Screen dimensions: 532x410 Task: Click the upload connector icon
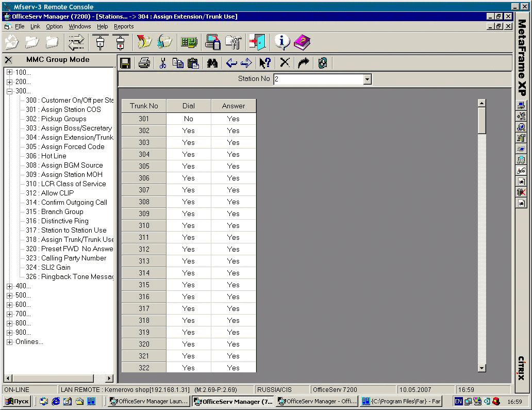pyautogui.click(x=100, y=42)
